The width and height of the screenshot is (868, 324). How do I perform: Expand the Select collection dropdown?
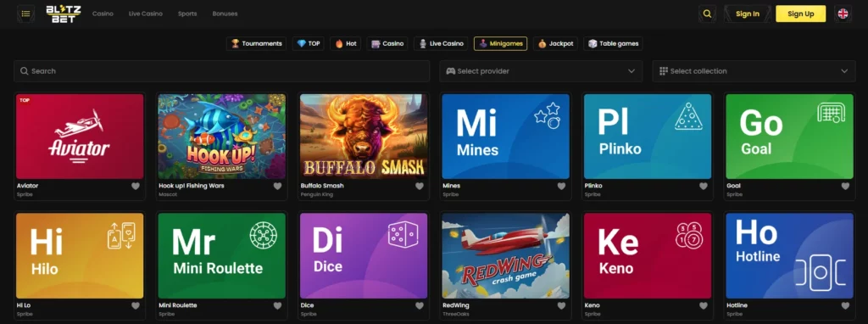754,71
